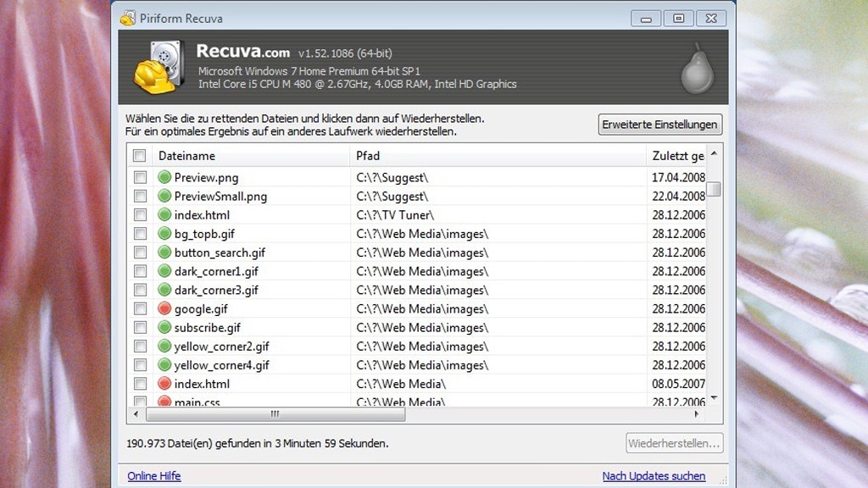Select the file name dark_corner3.gif
Viewport: 868px width, 488px height.
[x=216, y=291]
